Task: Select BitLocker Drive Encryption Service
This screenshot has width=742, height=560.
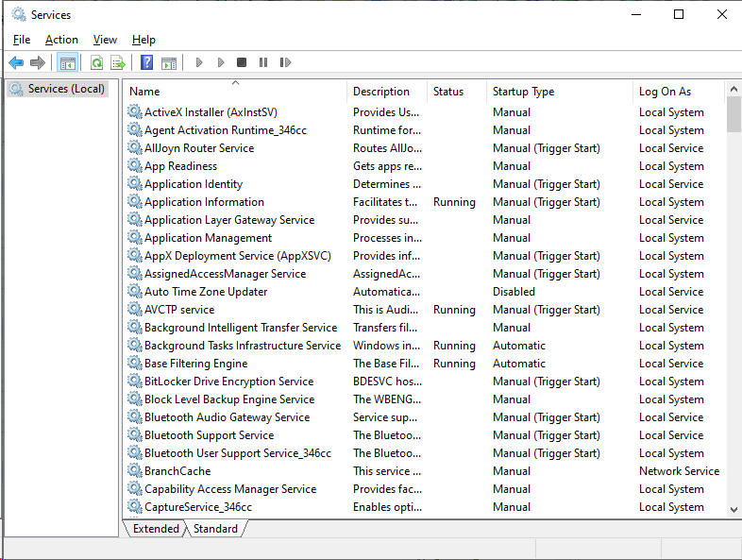Action: click(228, 382)
